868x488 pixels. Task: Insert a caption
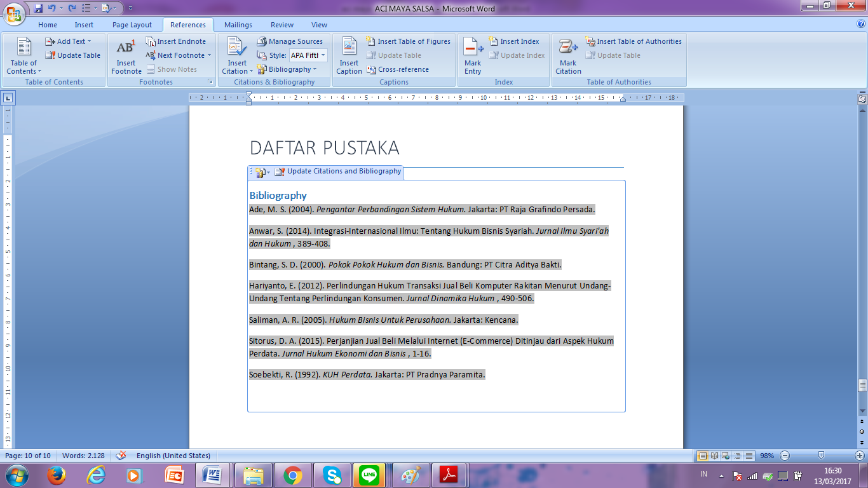pos(349,56)
